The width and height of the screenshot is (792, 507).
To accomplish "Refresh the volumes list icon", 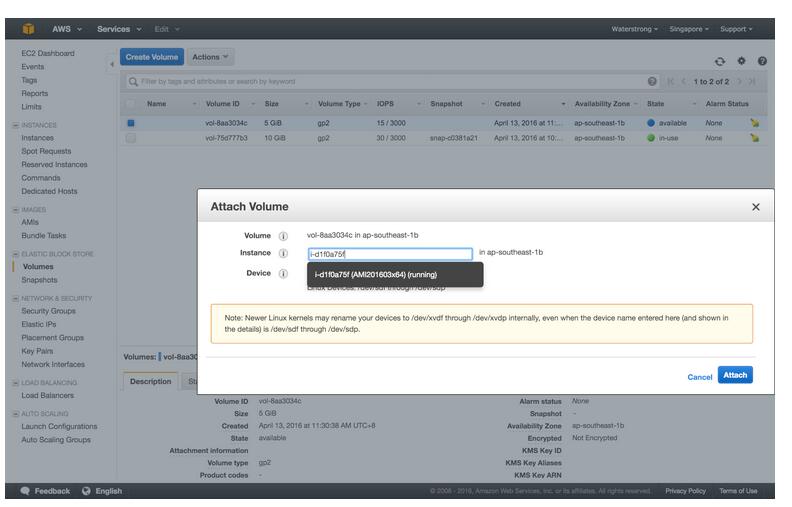I will 720,62.
